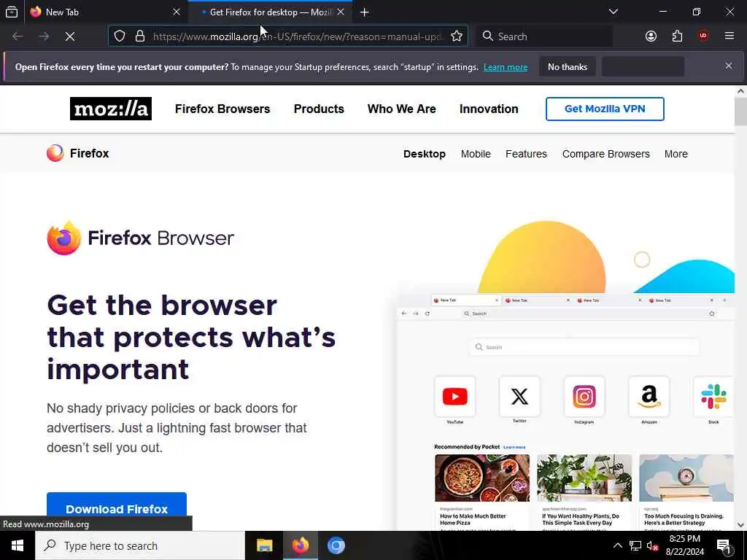Click the Firefox Browser flame logo
Image resolution: width=747 pixels, height=560 pixels.
64,238
